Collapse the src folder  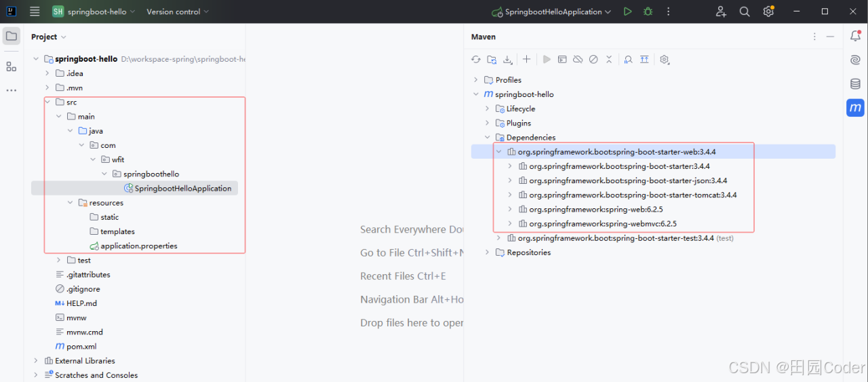47,102
